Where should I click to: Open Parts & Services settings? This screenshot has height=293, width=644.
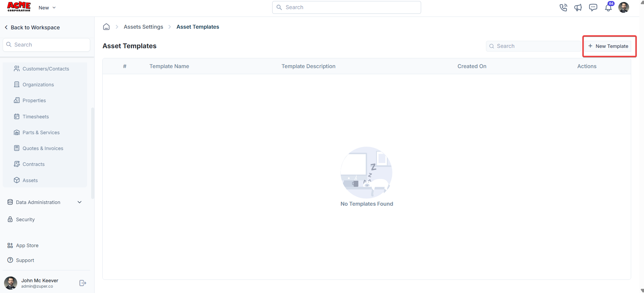coord(45,133)
